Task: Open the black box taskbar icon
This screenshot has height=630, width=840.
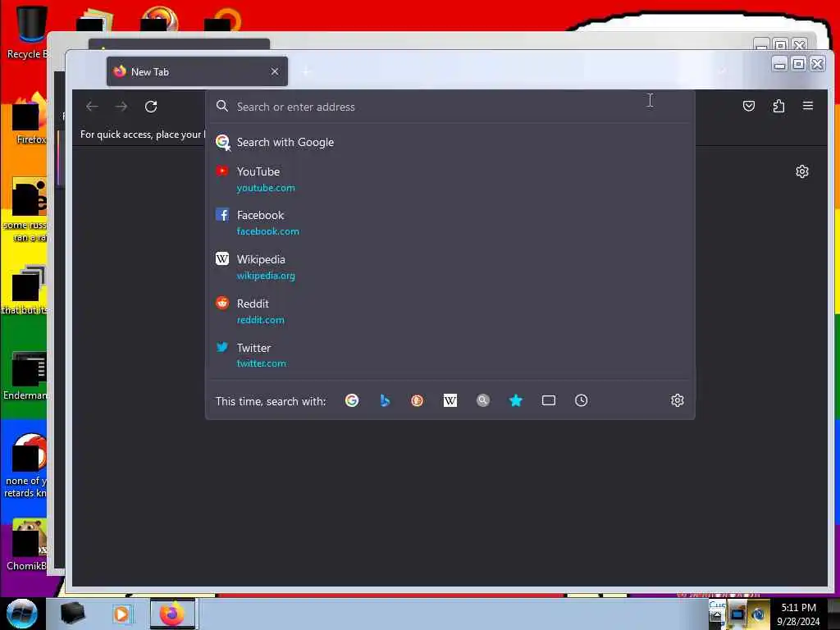Action: (72, 614)
